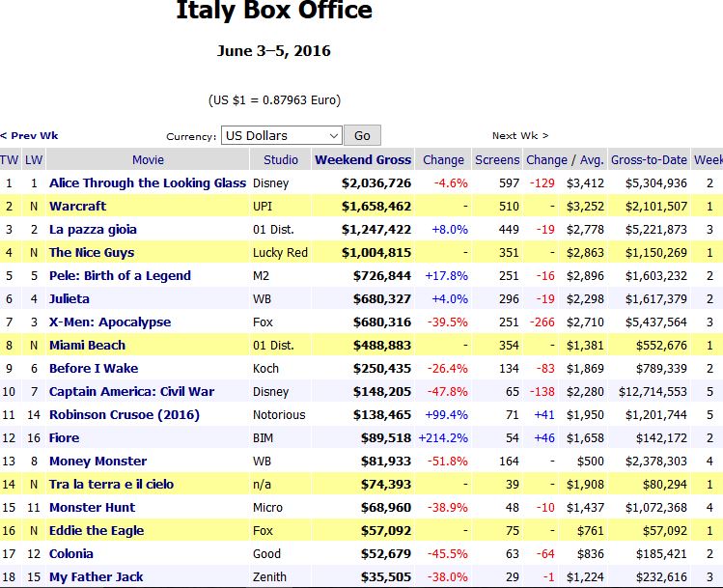Select the Zenith studio cell

269,577
